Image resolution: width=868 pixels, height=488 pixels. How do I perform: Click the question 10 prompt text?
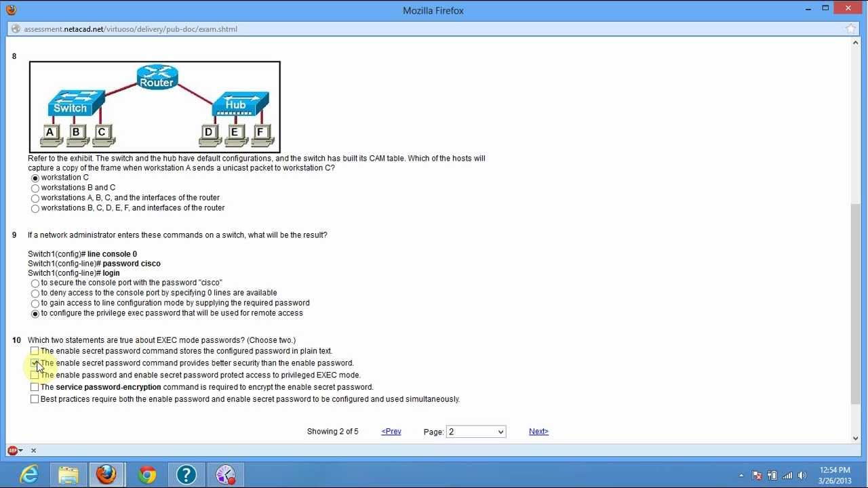click(x=161, y=340)
